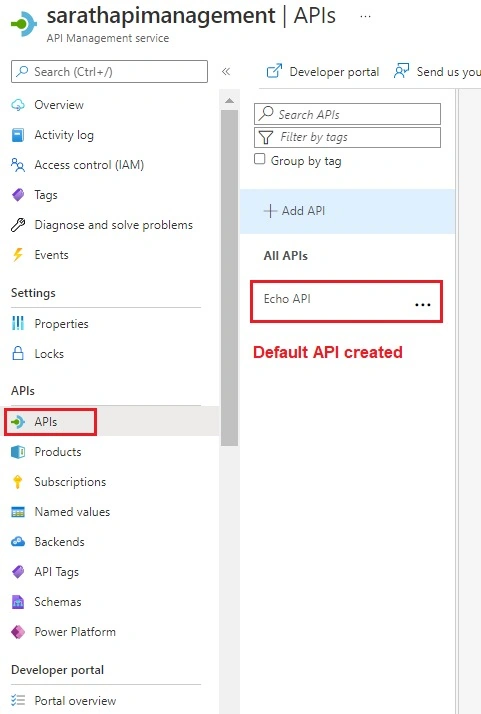This screenshot has height=714, width=481.
Task: Open the Overview cloud icon
Action: [18, 105]
